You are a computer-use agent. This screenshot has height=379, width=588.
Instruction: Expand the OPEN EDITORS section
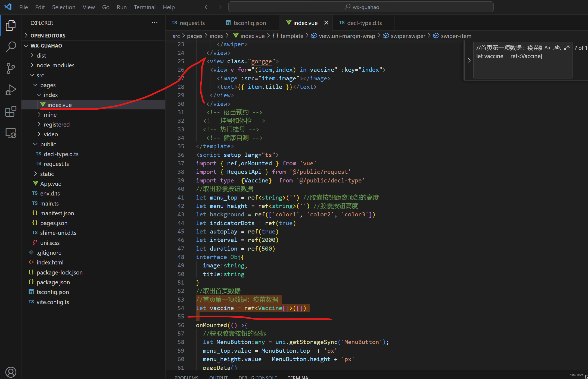[48, 36]
